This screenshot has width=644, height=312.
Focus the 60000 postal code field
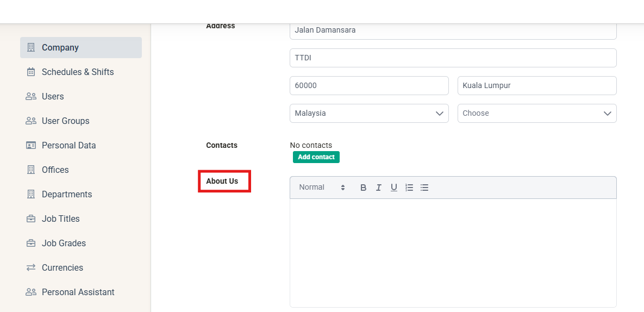369,86
